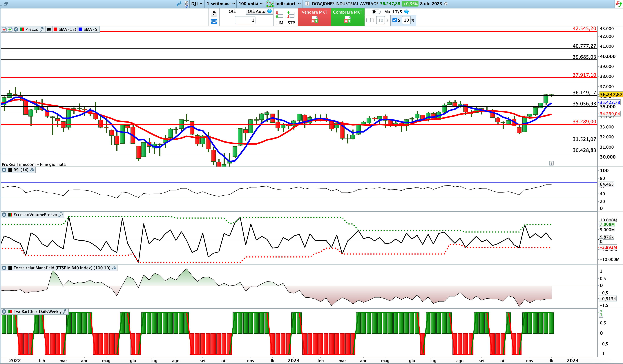Image resolution: width=623 pixels, height=364 pixels.
Task: Open the '1 settimana' timeframe dropdown
Action: tap(220, 4)
